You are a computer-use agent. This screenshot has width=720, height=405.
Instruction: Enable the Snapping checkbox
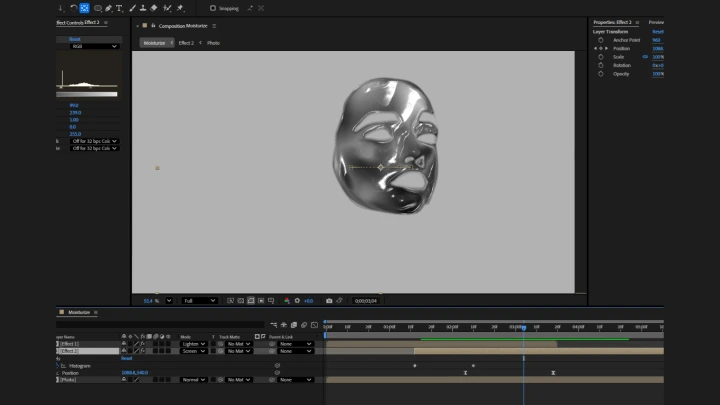tap(213, 8)
